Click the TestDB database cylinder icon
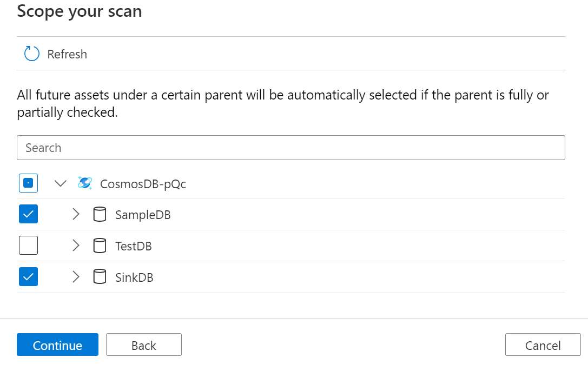The height and width of the screenshot is (371, 588). click(100, 246)
